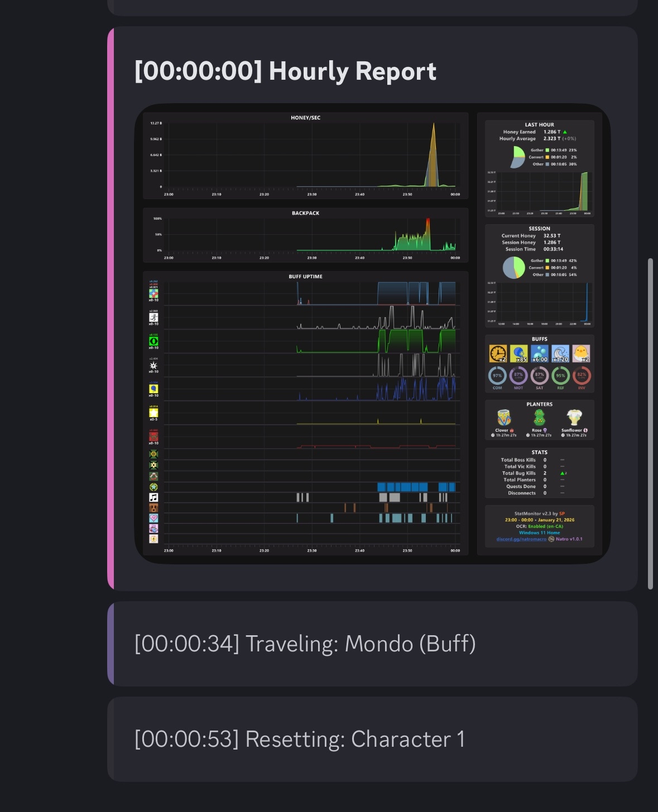Click the clock buff icon marked x2
658x812 pixels.
(x=498, y=354)
